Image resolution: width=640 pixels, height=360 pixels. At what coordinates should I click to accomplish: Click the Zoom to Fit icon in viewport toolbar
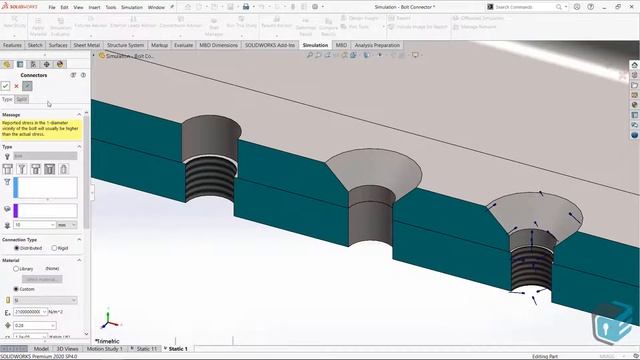point(309,55)
